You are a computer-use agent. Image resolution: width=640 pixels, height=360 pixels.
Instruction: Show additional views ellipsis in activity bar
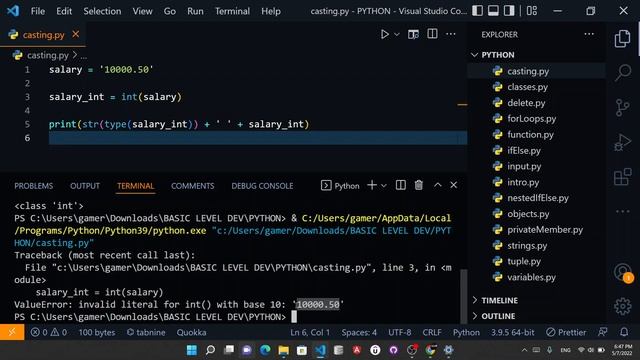click(622, 211)
